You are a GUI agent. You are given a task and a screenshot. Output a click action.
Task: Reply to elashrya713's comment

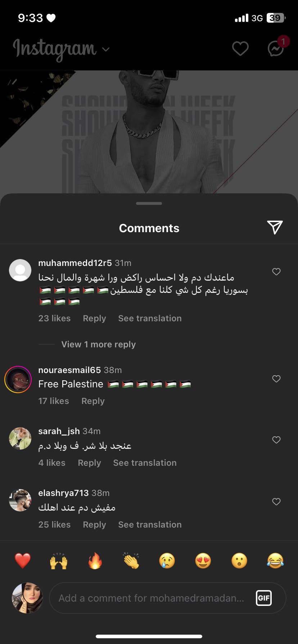(94, 525)
